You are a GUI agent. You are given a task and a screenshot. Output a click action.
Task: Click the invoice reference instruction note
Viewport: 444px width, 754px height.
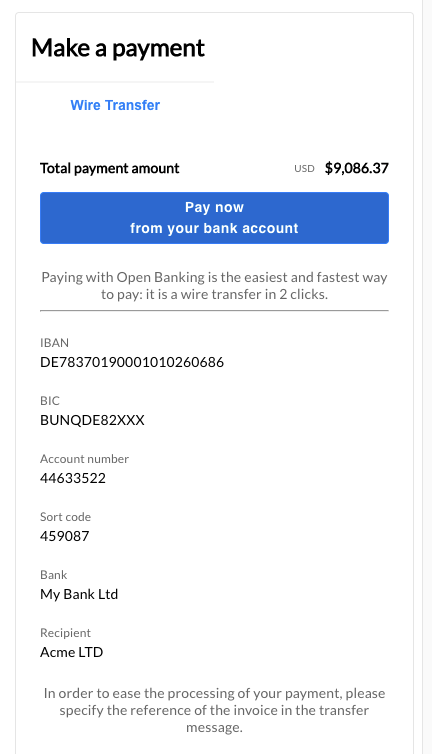click(x=214, y=710)
